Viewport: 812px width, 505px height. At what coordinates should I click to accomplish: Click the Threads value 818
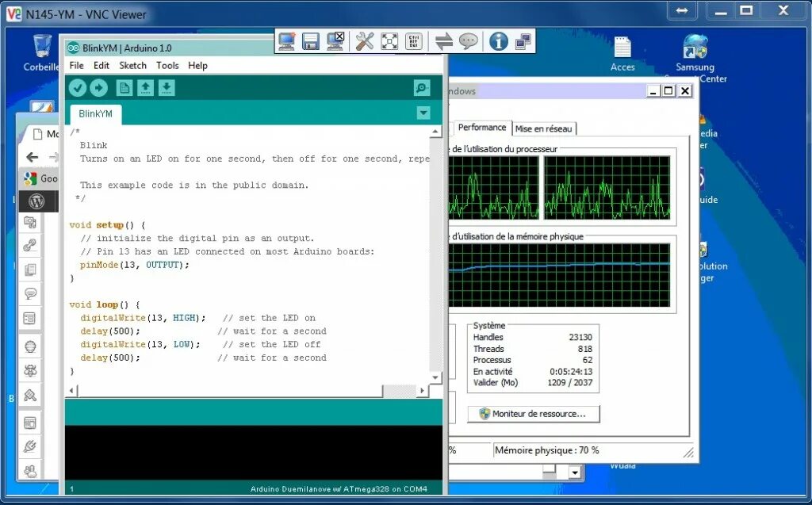[585, 349]
